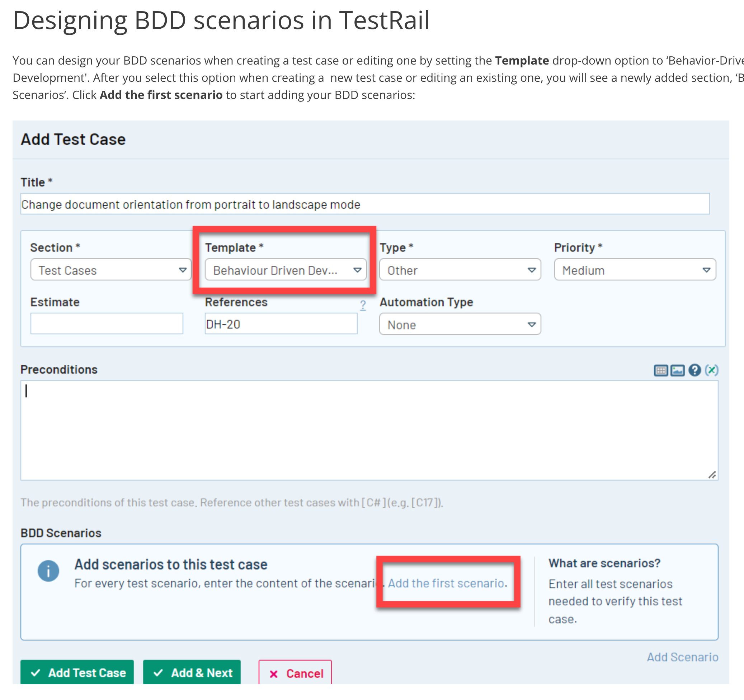The image size is (744, 700).
Task: Click the 'What are scenarios?' heading
Action: (604, 563)
